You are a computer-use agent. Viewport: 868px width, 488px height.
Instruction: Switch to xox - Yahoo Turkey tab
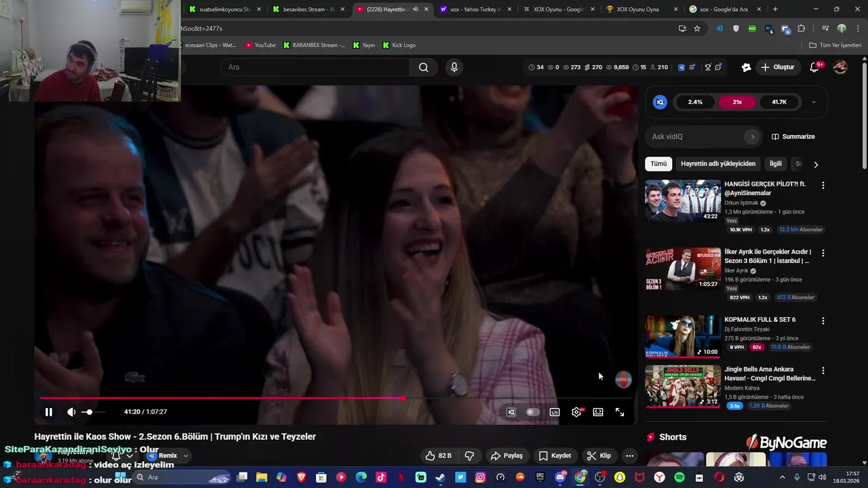475,9
